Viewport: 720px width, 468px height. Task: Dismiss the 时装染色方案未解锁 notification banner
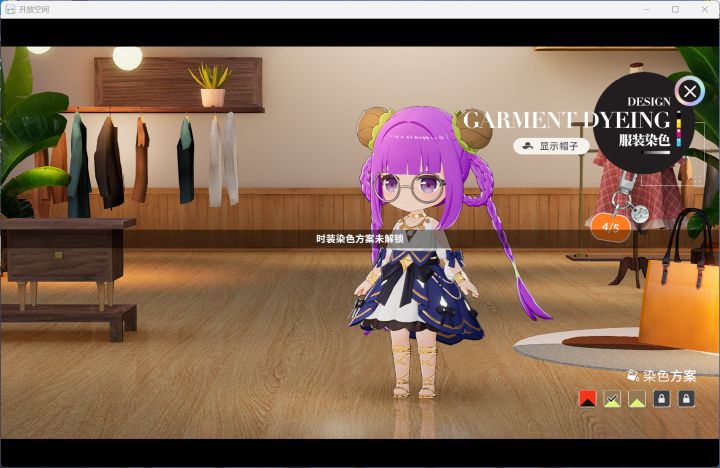pos(360,239)
